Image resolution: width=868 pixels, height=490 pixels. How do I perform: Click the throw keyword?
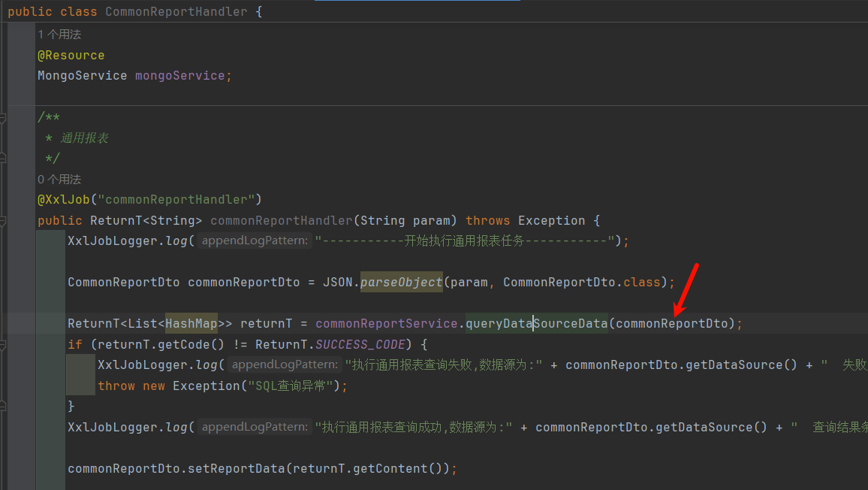[x=116, y=386]
